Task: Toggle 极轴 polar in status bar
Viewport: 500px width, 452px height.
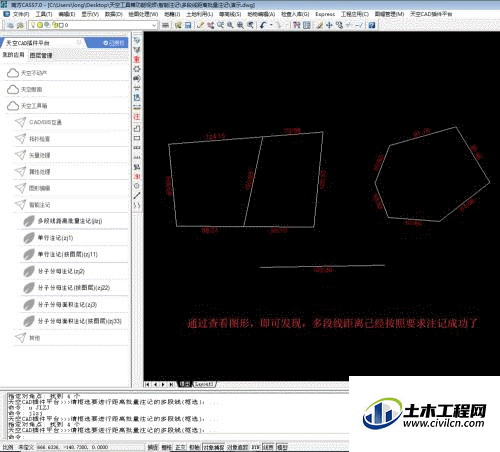Action: tap(194, 447)
